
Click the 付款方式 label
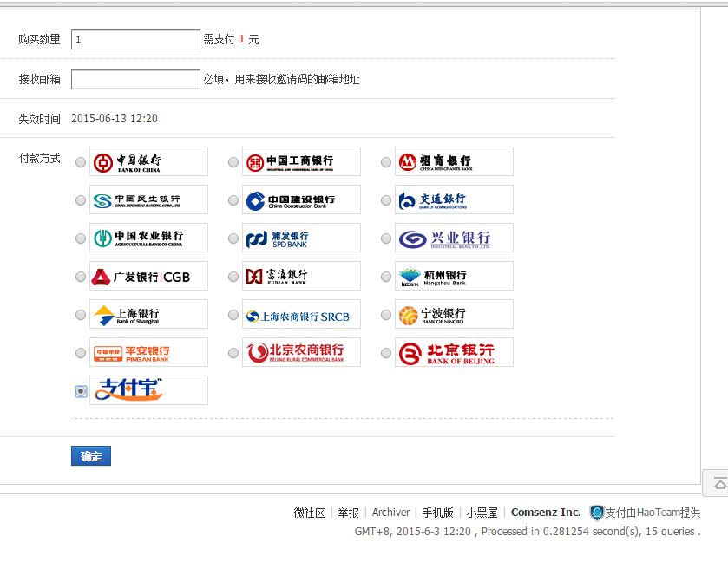pos(39,158)
